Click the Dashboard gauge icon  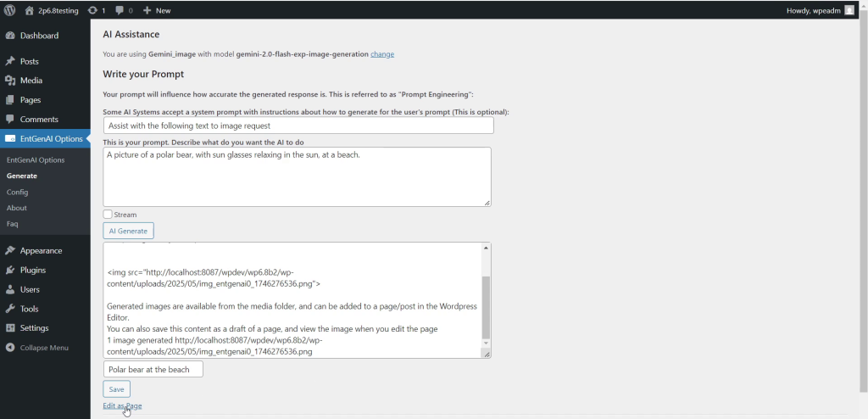click(10, 36)
